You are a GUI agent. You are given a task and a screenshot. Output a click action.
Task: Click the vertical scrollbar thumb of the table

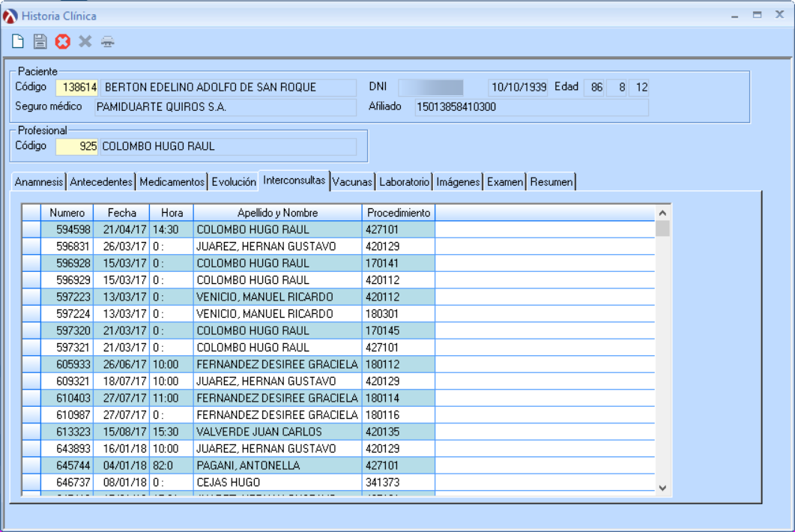tap(662, 229)
